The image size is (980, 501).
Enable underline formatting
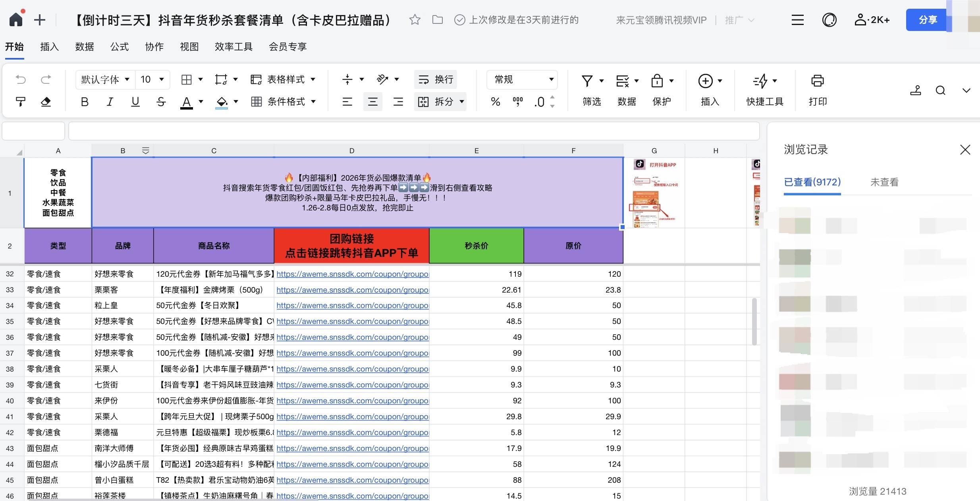(x=135, y=102)
